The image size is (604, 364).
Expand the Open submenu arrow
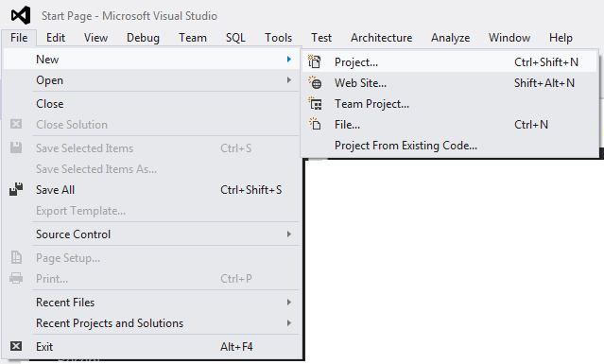tap(289, 80)
